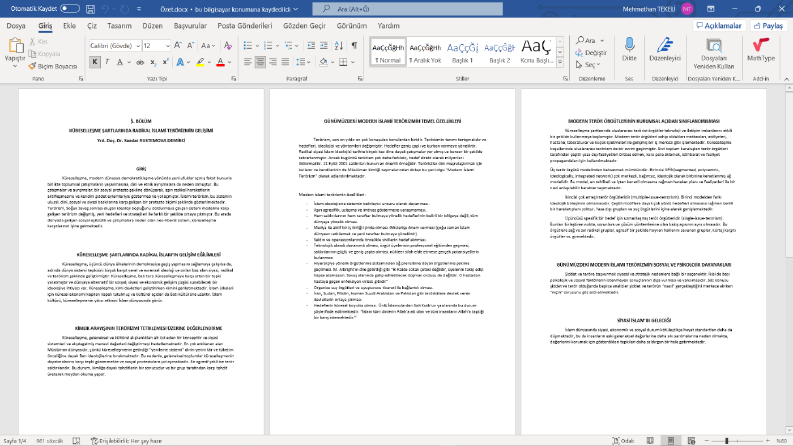Viewport: 793px width, 446px height.
Task: Open the Görünüm tab
Action: pos(351,26)
